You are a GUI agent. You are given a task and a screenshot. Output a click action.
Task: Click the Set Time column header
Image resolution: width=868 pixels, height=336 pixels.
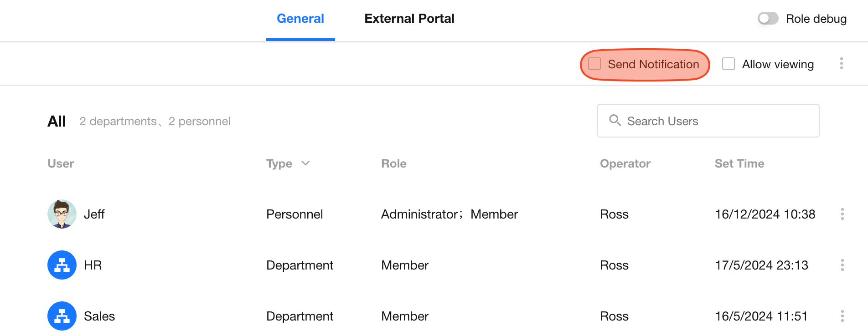739,163
